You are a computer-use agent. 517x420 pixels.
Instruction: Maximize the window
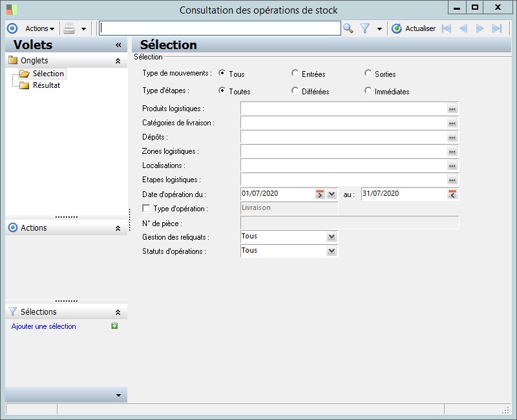475,8
